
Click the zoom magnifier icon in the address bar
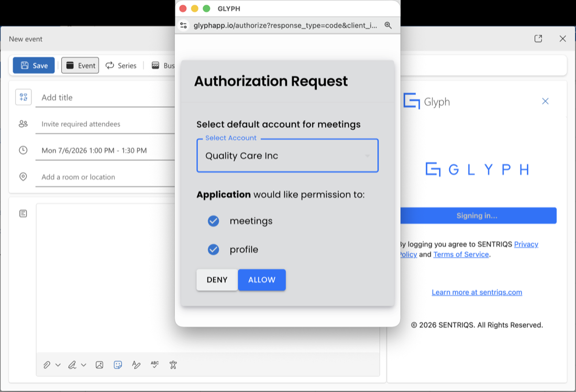pos(388,25)
